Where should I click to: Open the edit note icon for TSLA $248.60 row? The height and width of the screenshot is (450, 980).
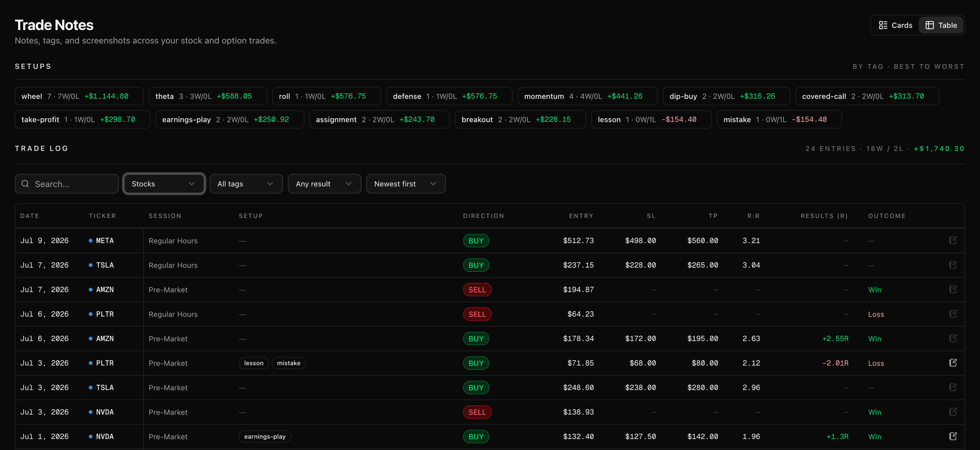(953, 387)
